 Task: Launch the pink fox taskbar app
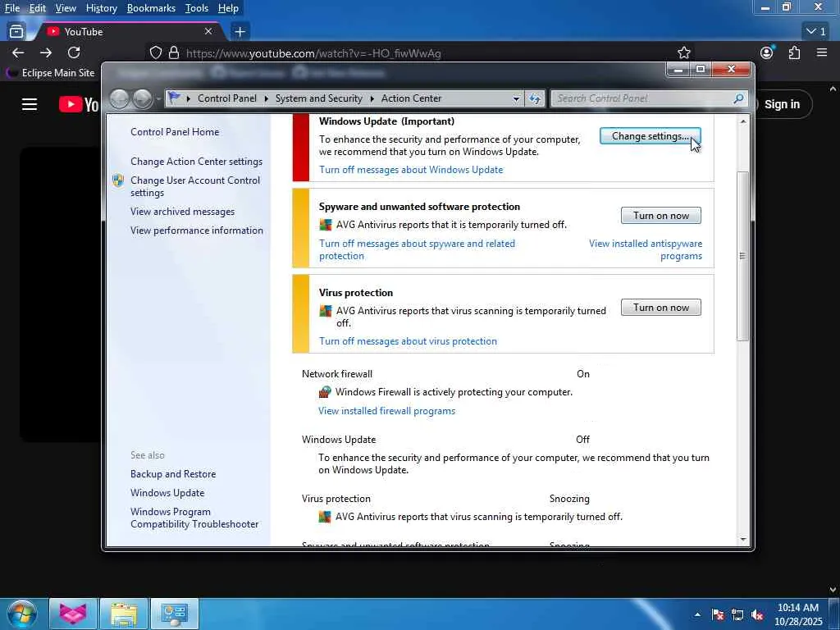[73, 614]
